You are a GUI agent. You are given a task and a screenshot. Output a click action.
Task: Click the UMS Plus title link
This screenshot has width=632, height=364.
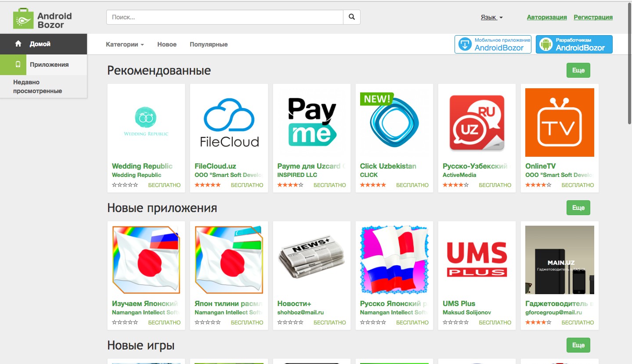click(x=459, y=303)
